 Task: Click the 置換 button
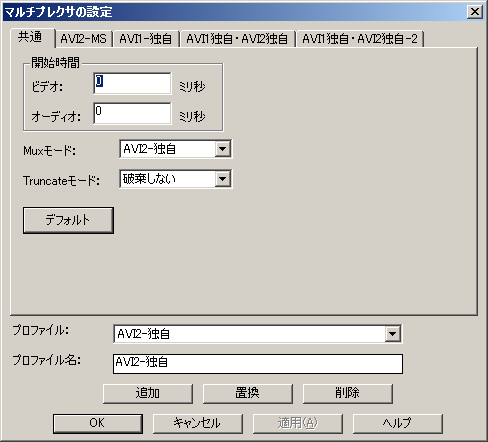coord(248,394)
